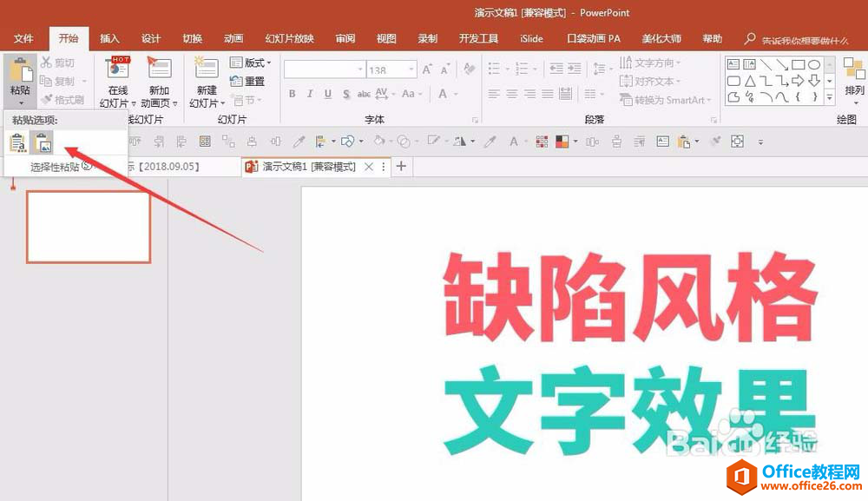Select the oval shape in shapes gallery
Image resolution: width=868 pixels, height=501 pixels.
click(x=813, y=64)
